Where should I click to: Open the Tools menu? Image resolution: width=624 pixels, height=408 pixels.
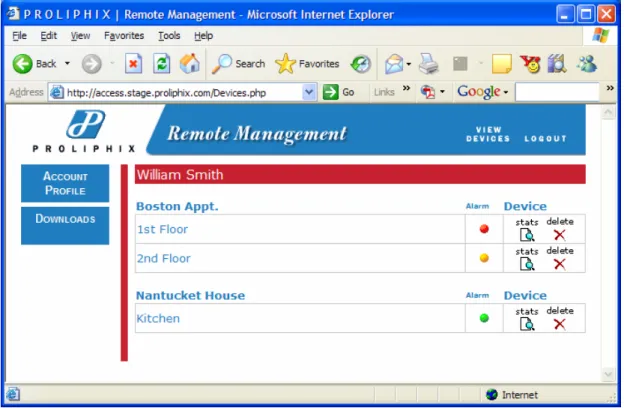pyautogui.click(x=169, y=36)
